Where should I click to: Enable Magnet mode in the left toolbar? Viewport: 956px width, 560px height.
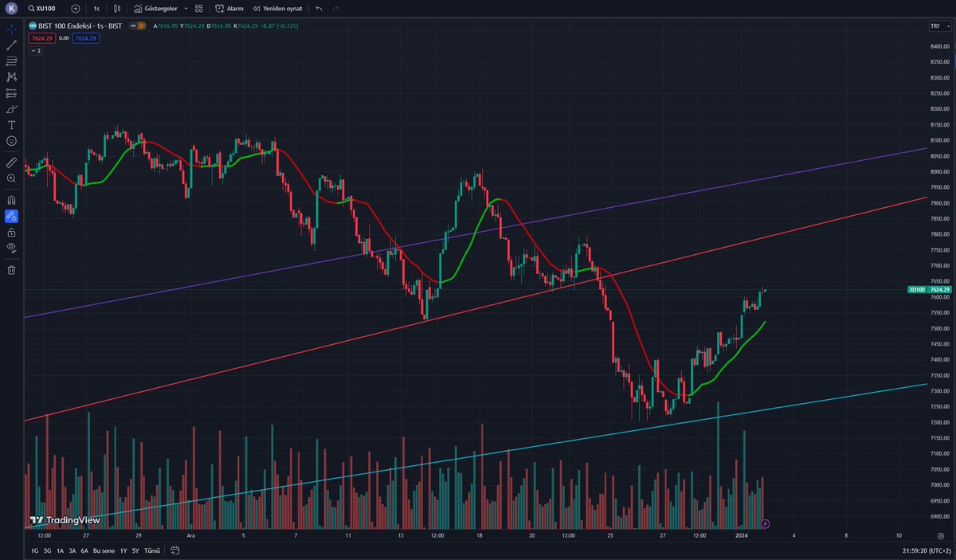tap(10, 199)
